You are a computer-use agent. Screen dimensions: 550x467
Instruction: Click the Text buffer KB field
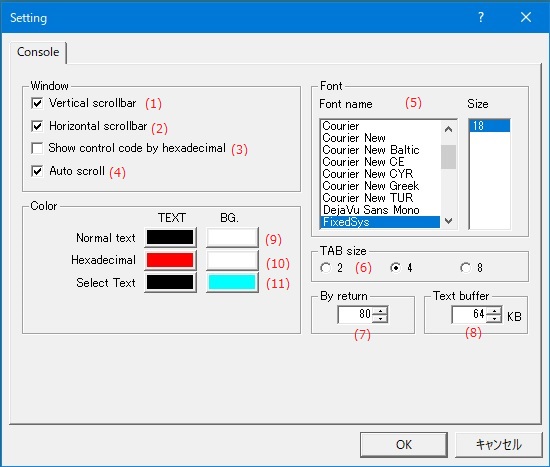tap(469, 314)
